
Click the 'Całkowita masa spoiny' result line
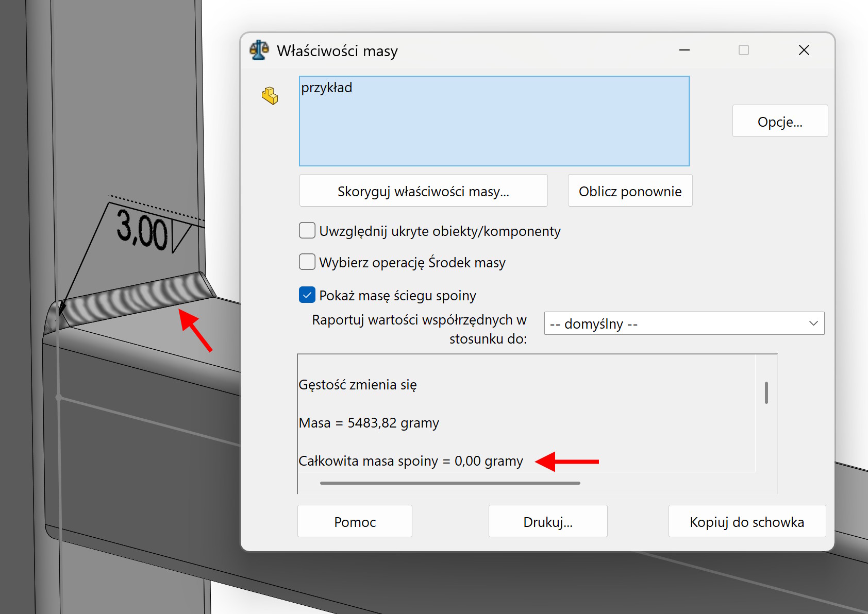[410, 461]
